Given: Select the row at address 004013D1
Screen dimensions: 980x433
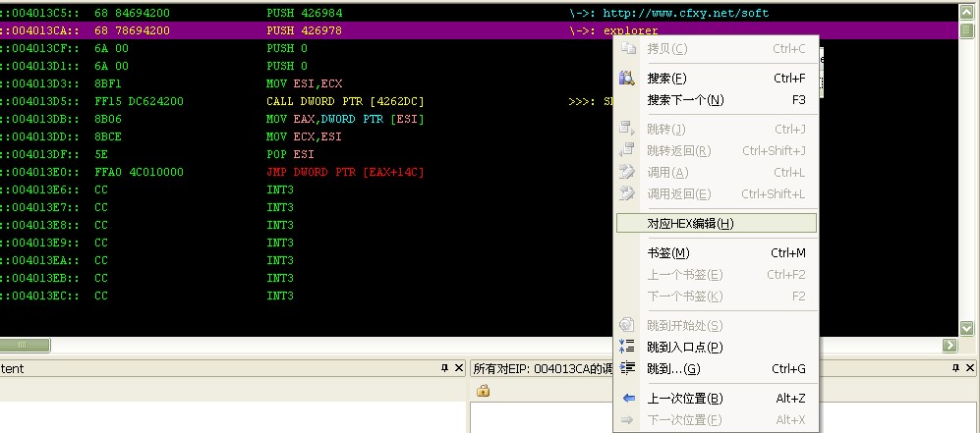Looking at the screenshot, I should click(x=480, y=66).
